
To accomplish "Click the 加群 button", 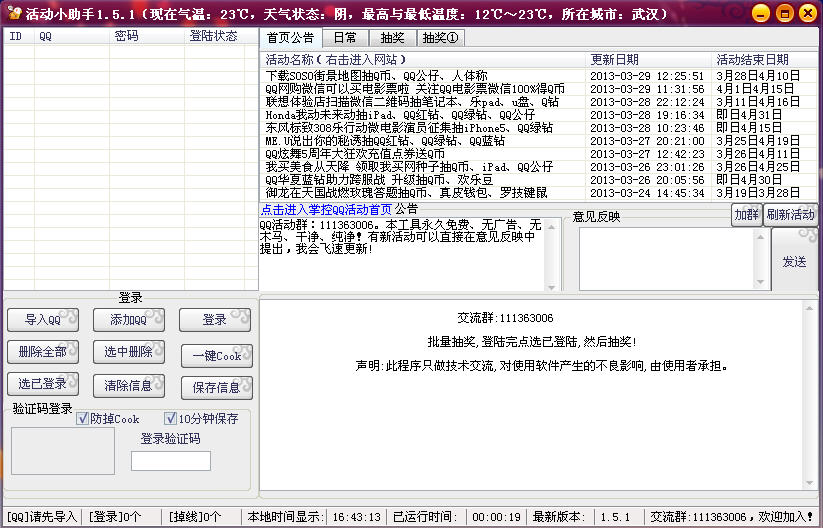I will point(746,215).
